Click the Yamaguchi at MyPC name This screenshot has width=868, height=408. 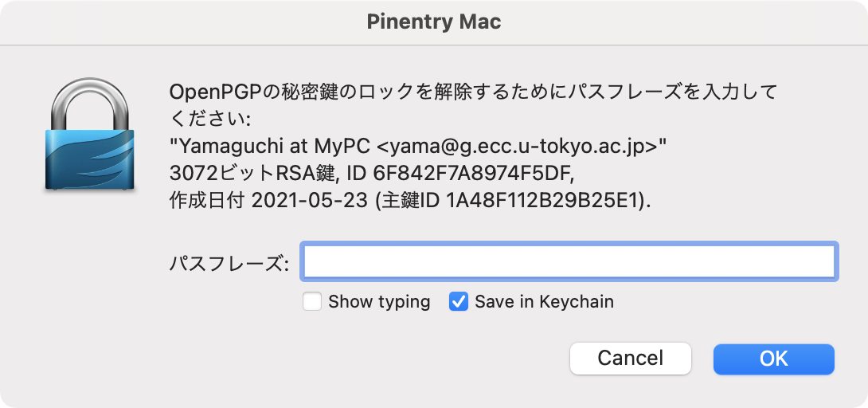pos(270,147)
